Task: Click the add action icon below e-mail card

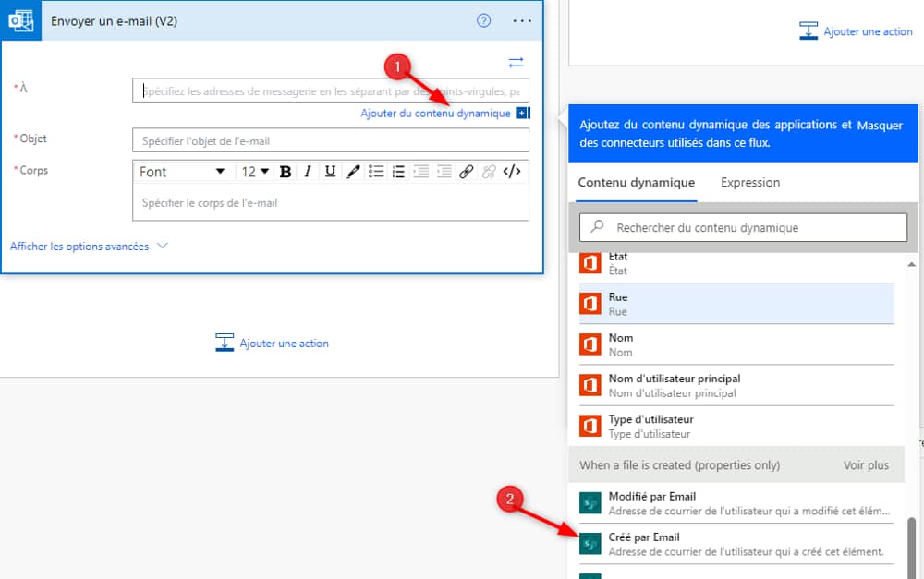Action: tap(225, 343)
